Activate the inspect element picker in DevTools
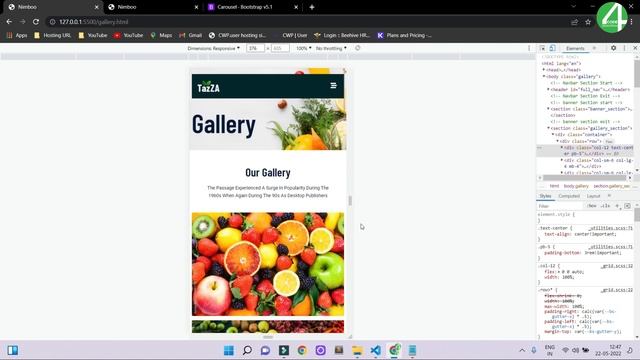640x360 pixels. (542, 48)
